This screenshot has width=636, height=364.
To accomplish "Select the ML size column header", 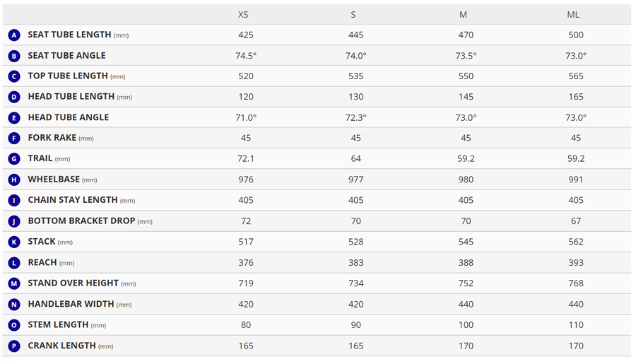I will (573, 15).
